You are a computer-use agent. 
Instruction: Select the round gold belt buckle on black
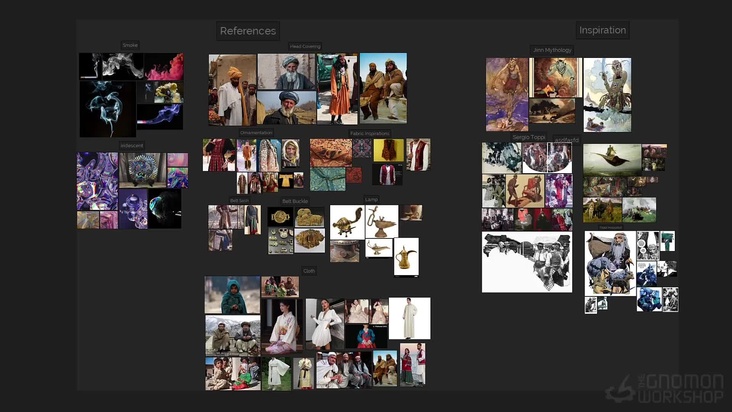[x=281, y=216]
